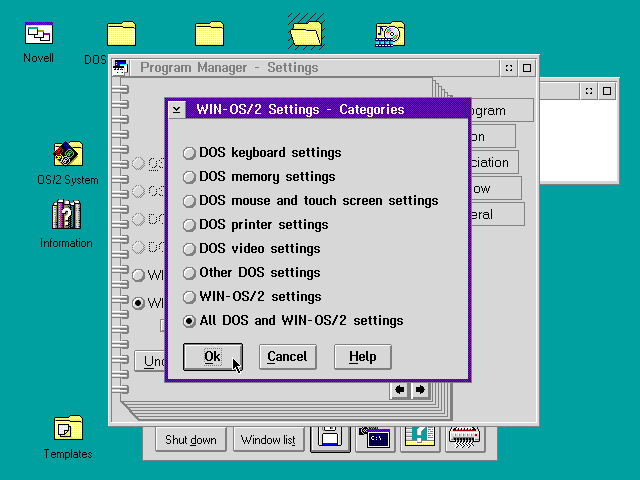Viewport: 640px width, 480px height.
Task: Open the OS/2 System folder
Action: [x=68, y=154]
